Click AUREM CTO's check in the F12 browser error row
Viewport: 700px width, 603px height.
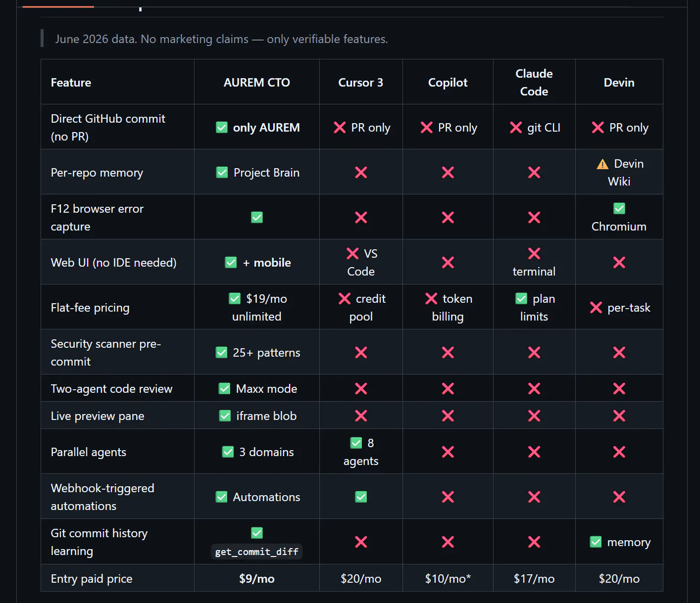(257, 218)
